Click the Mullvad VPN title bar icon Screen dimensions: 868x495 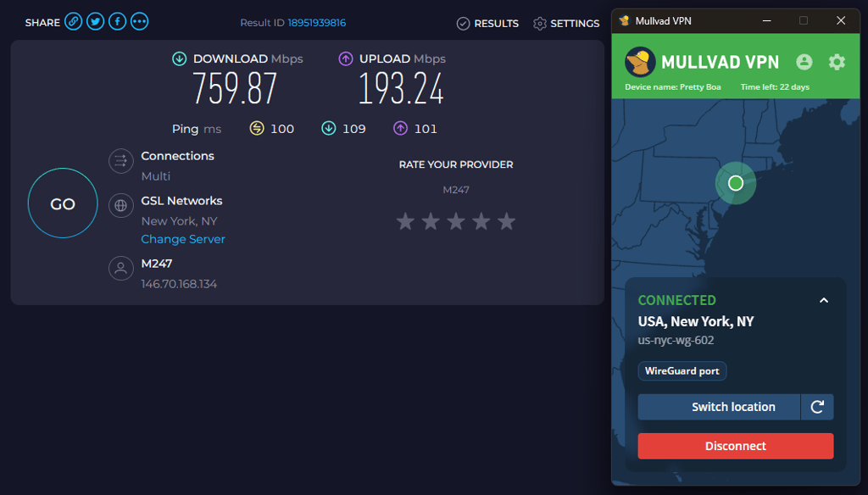(625, 21)
